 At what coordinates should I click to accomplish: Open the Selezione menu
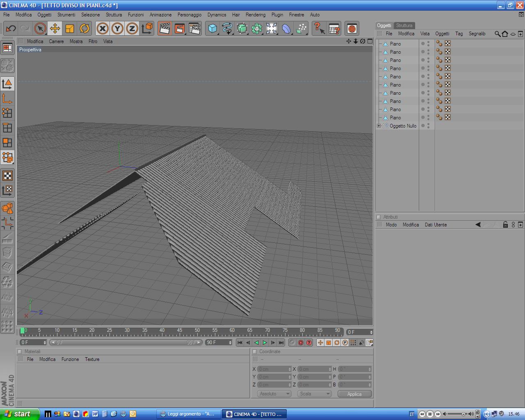click(x=91, y=15)
